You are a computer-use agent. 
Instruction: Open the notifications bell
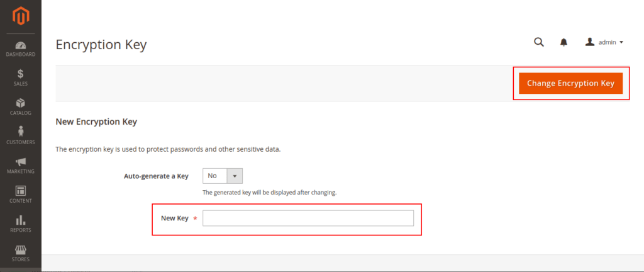(563, 42)
